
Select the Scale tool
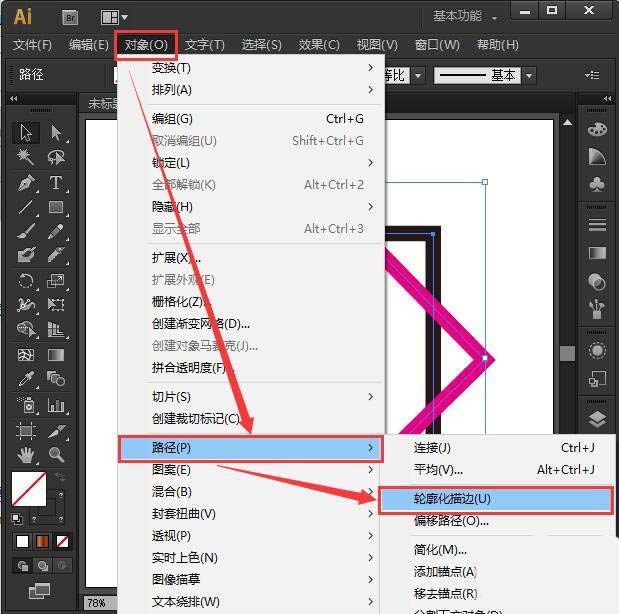click(x=56, y=281)
